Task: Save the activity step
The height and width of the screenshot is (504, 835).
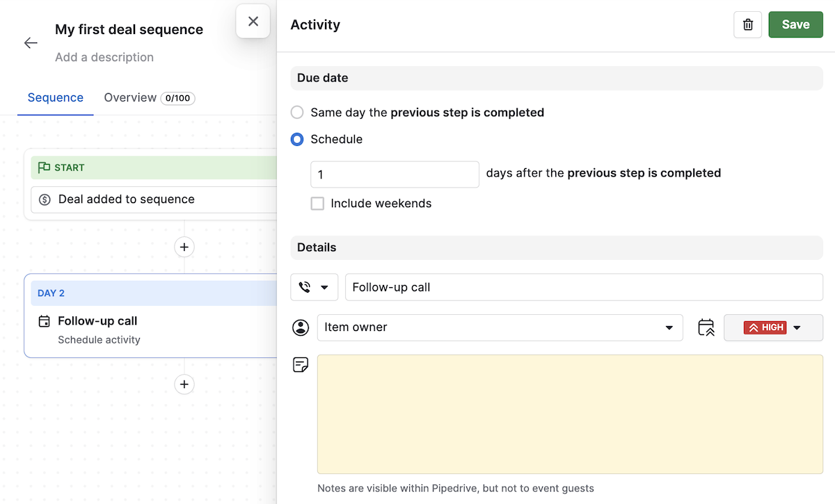Action: point(795,24)
